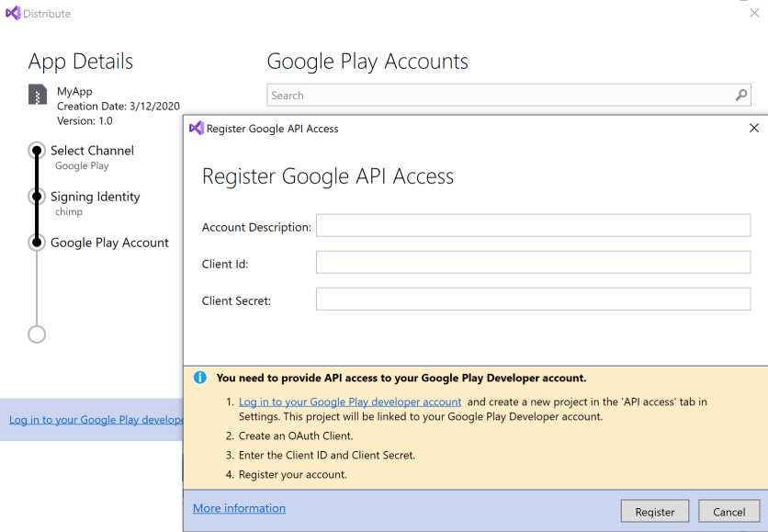768x532 pixels.
Task: Click the empty final wizard step circle
Action: (x=37, y=334)
